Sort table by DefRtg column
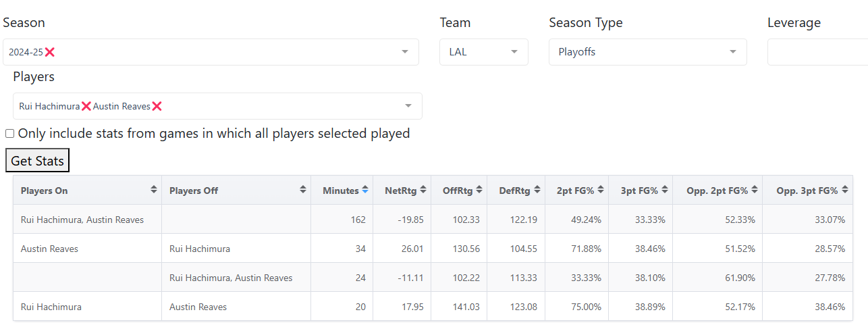Image resolution: width=868 pixels, height=327 pixels. click(537, 191)
